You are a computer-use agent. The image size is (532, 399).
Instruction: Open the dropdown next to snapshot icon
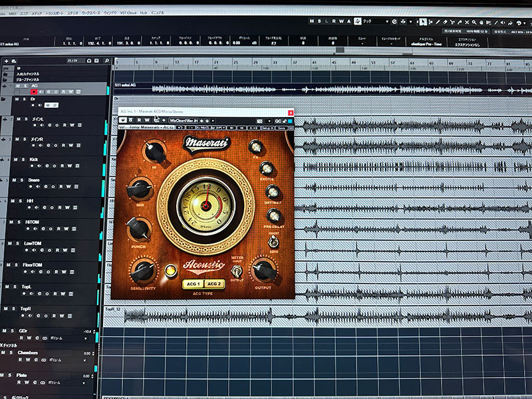[x=269, y=121]
